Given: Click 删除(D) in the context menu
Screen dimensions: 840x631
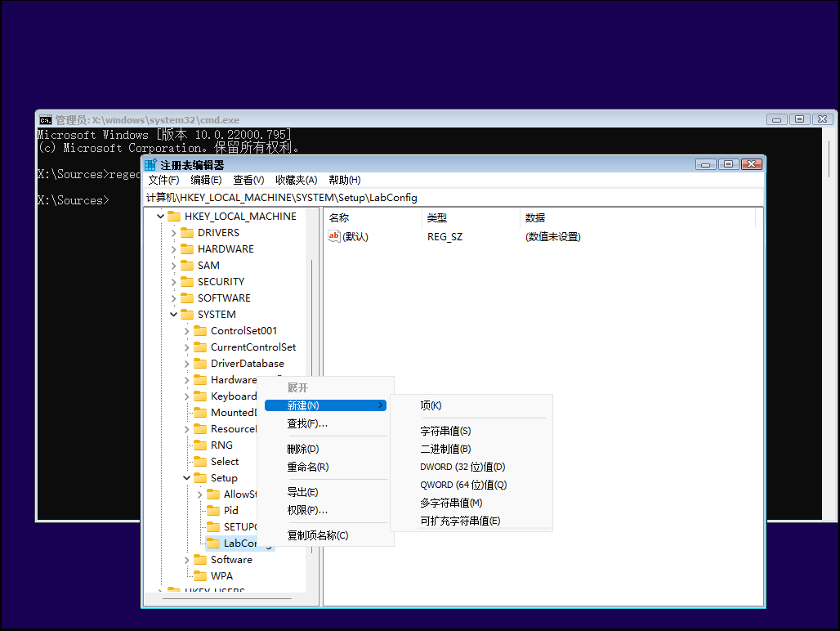Looking at the screenshot, I should [x=325, y=449].
